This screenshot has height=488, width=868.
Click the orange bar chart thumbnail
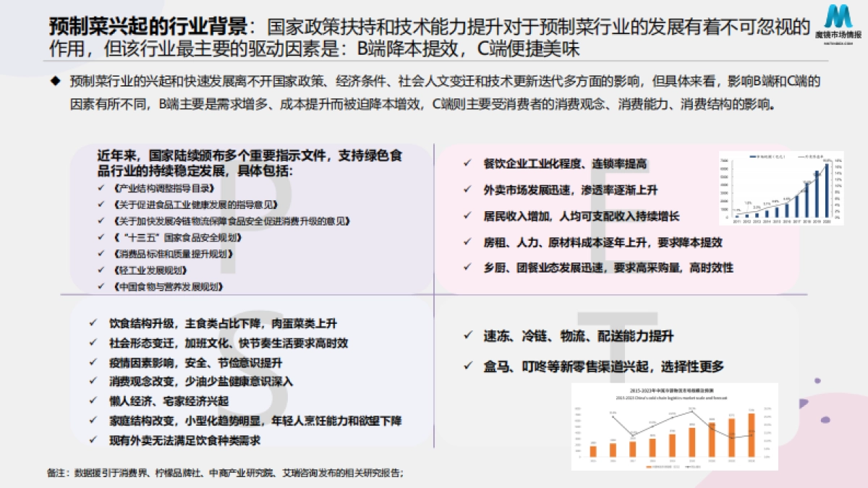673,427
